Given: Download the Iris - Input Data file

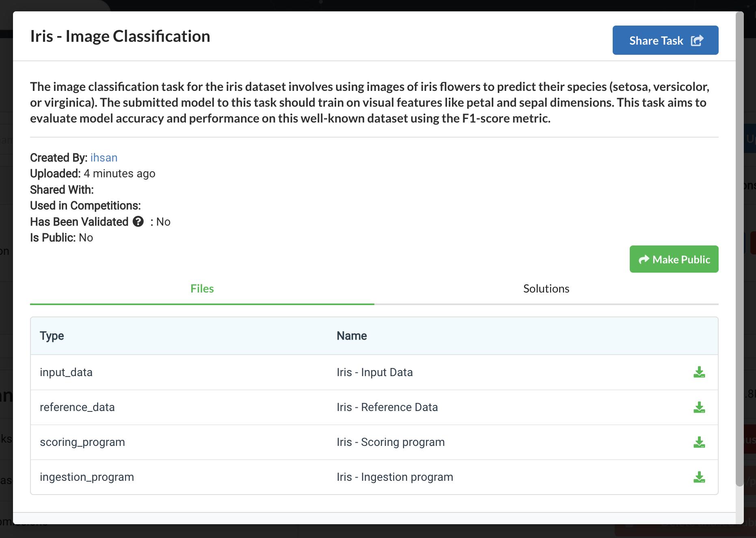Looking at the screenshot, I should [x=699, y=372].
